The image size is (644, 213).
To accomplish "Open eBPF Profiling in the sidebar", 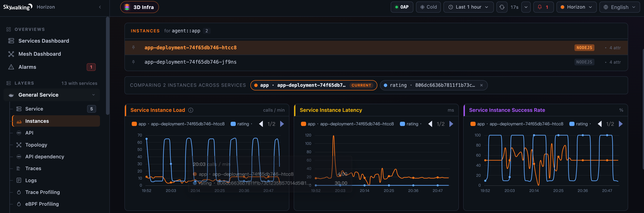I will coord(42,204).
